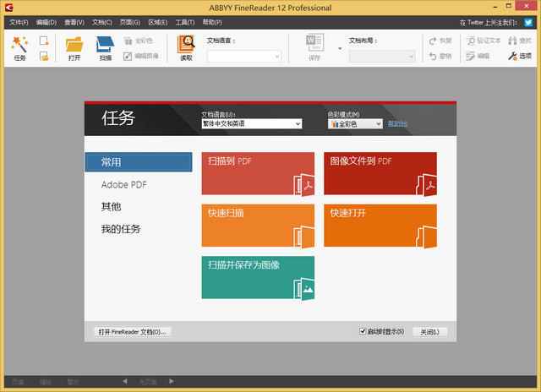This screenshot has width=541, height=392.
Task: Toggle the 启动时显示 checkbox
Action: point(363,331)
